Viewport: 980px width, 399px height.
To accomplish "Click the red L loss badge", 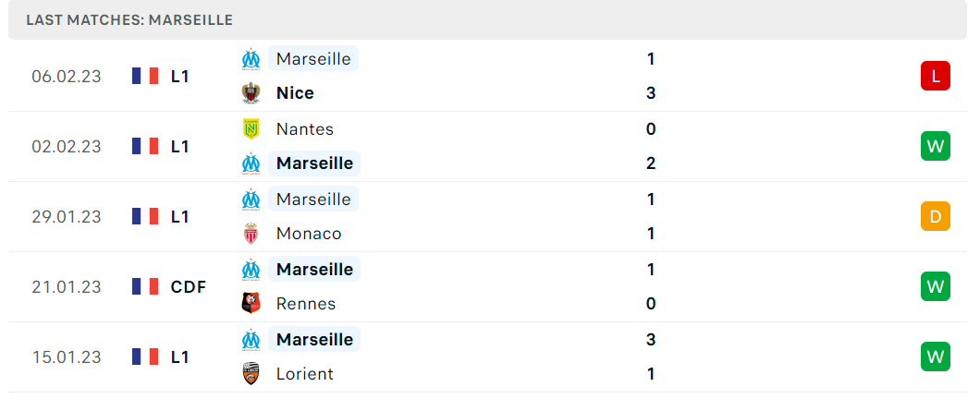I will tap(935, 76).
